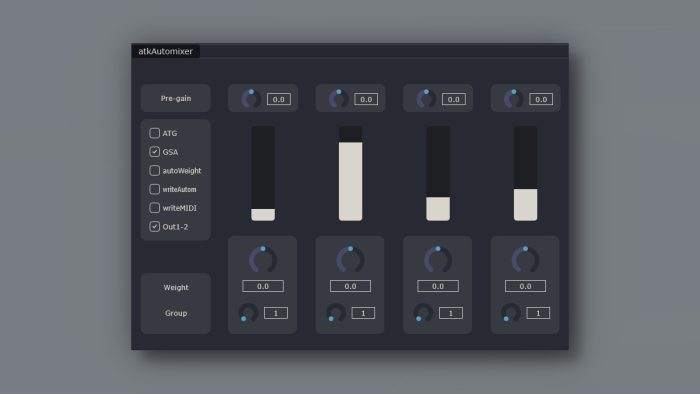This screenshot has width=700, height=394.
Task: Click the Pre-gain label panel
Action: pos(176,98)
